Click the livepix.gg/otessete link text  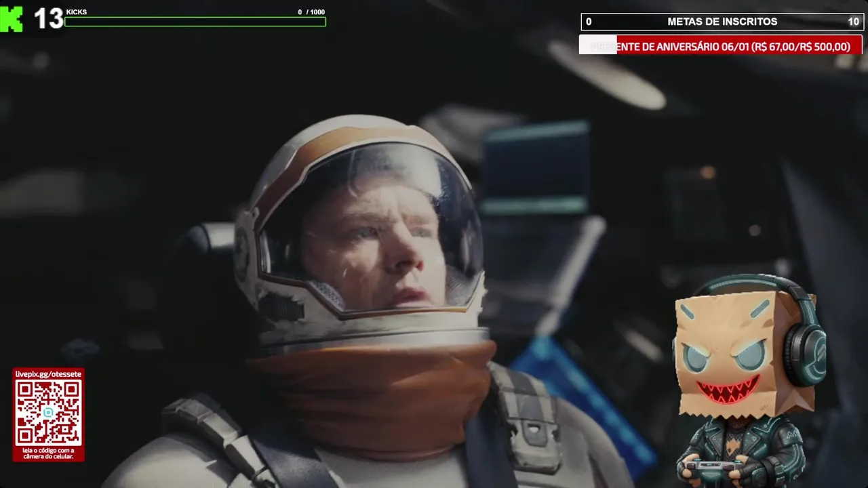click(48, 374)
